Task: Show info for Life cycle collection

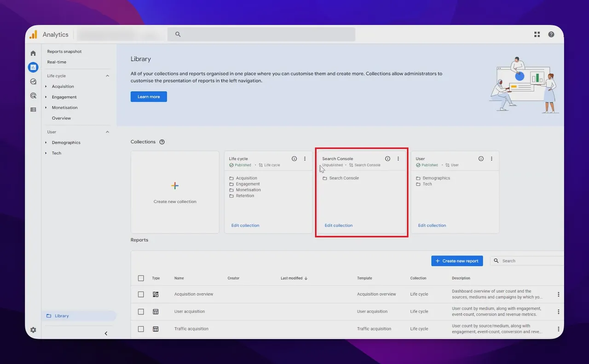Action: click(x=294, y=159)
